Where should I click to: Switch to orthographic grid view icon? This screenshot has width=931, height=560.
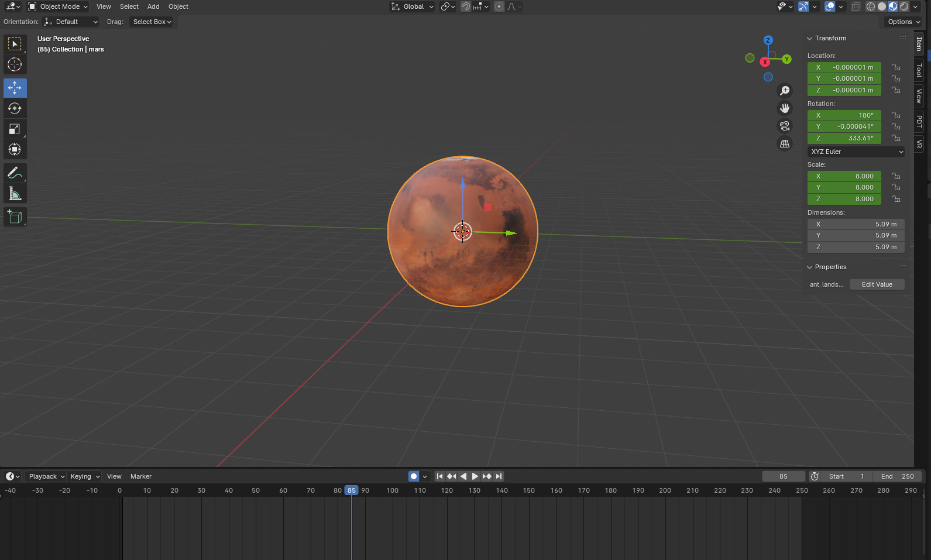(785, 143)
